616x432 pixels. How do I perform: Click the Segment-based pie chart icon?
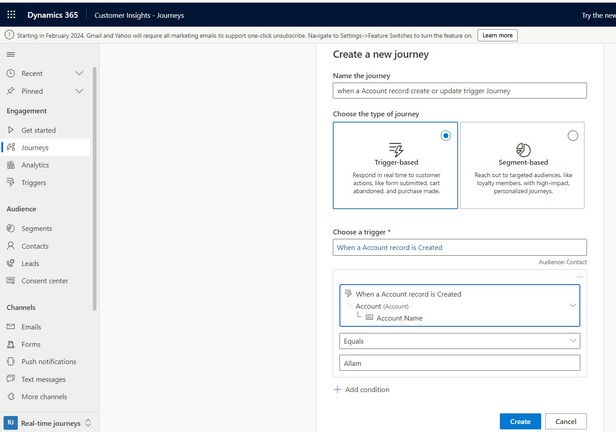[x=523, y=150]
